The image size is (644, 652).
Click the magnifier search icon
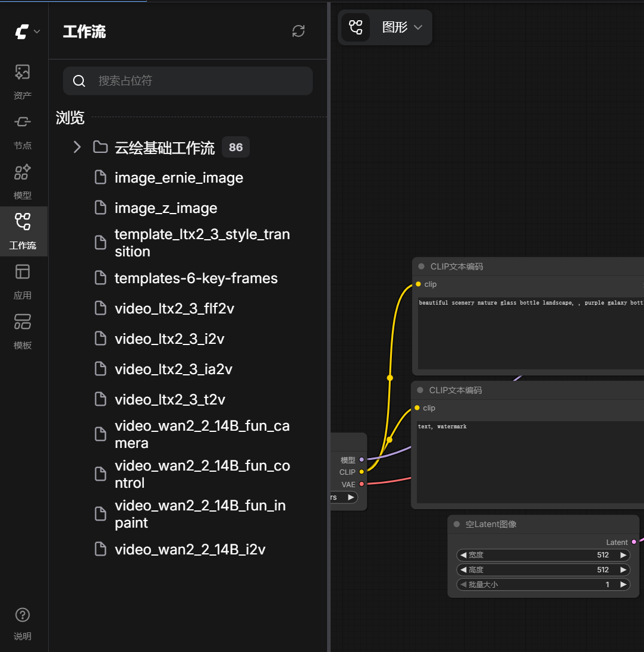(79, 81)
